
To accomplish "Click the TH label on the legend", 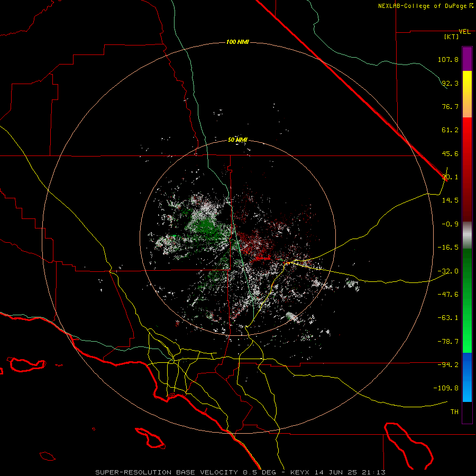I will point(454,412).
